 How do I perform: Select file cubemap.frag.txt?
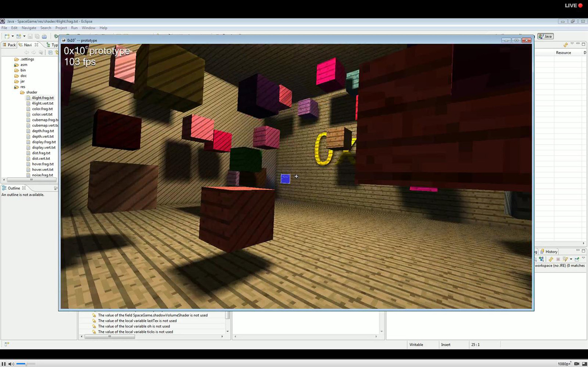pyautogui.click(x=42, y=120)
